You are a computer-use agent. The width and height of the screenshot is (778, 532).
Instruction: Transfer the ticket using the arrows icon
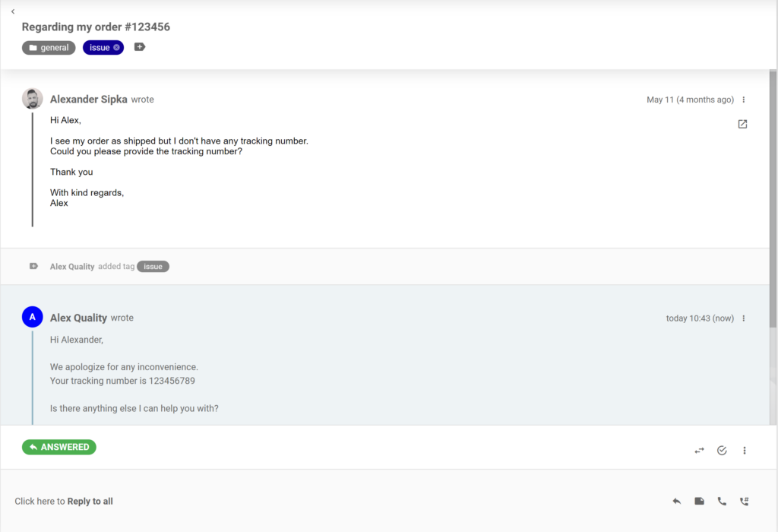pyautogui.click(x=699, y=450)
